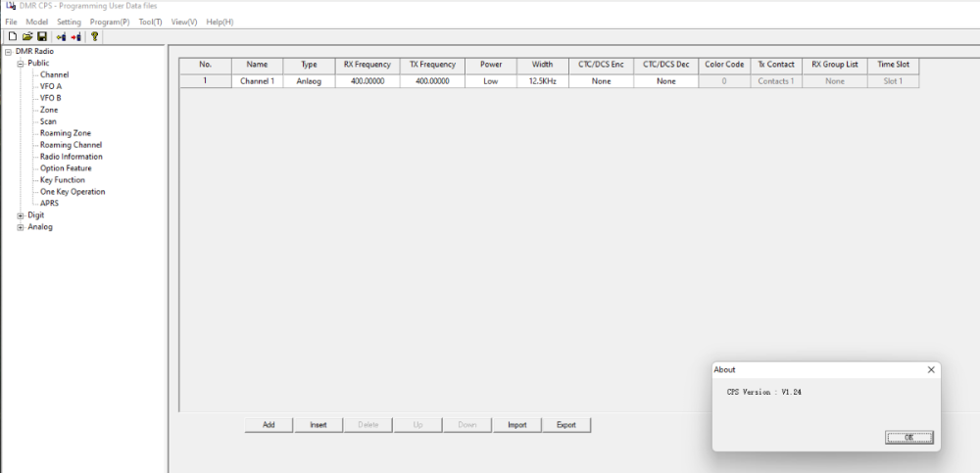980x473 pixels.
Task: Collapse the Public tree node
Action: tap(21, 63)
